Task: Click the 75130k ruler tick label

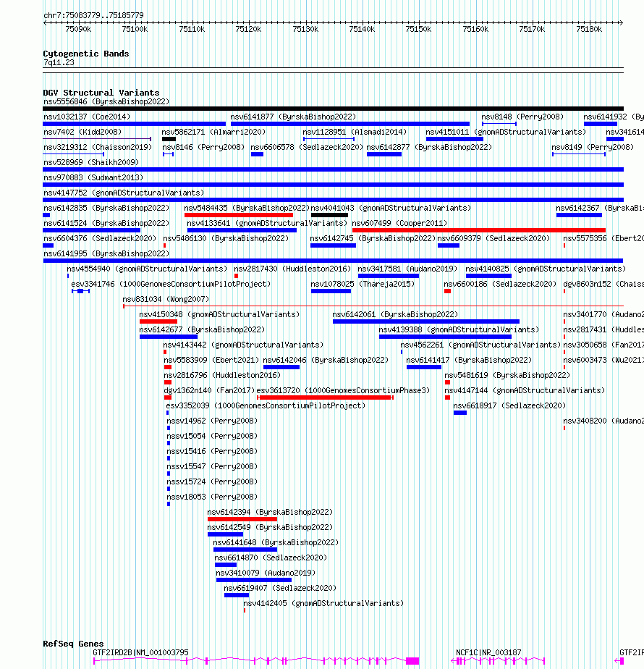Action: pos(305,30)
